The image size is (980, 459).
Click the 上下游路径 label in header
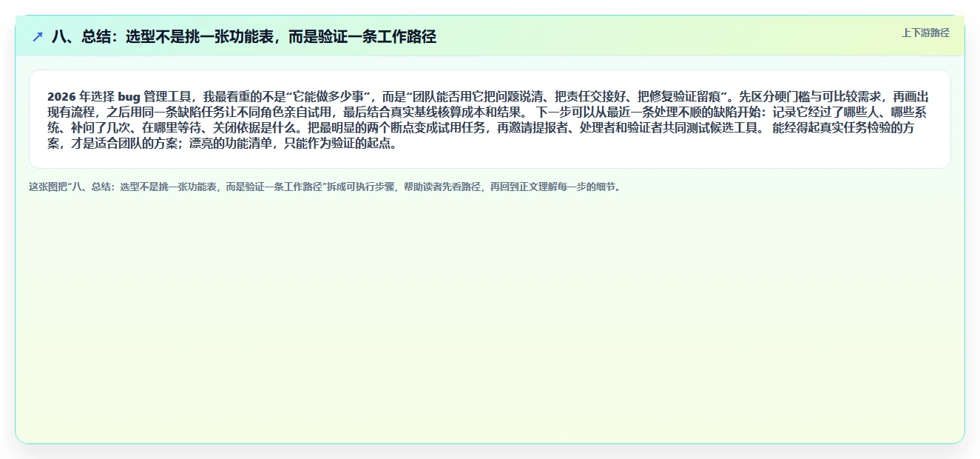click(x=925, y=33)
